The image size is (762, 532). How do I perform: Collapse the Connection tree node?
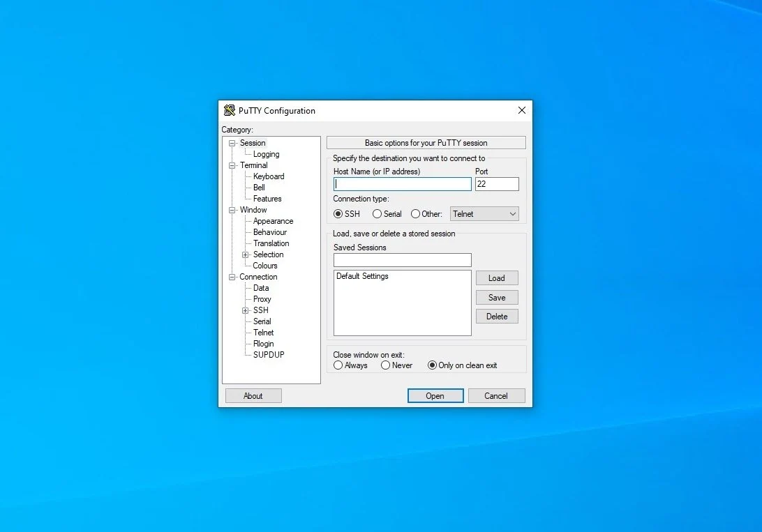(x=232, y=278)
